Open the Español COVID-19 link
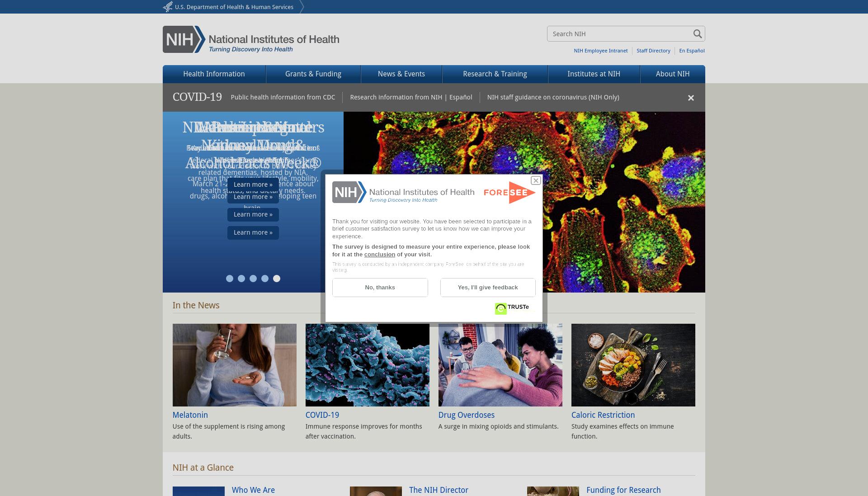Screen dimensions: 868x496 tap(461, 97)
